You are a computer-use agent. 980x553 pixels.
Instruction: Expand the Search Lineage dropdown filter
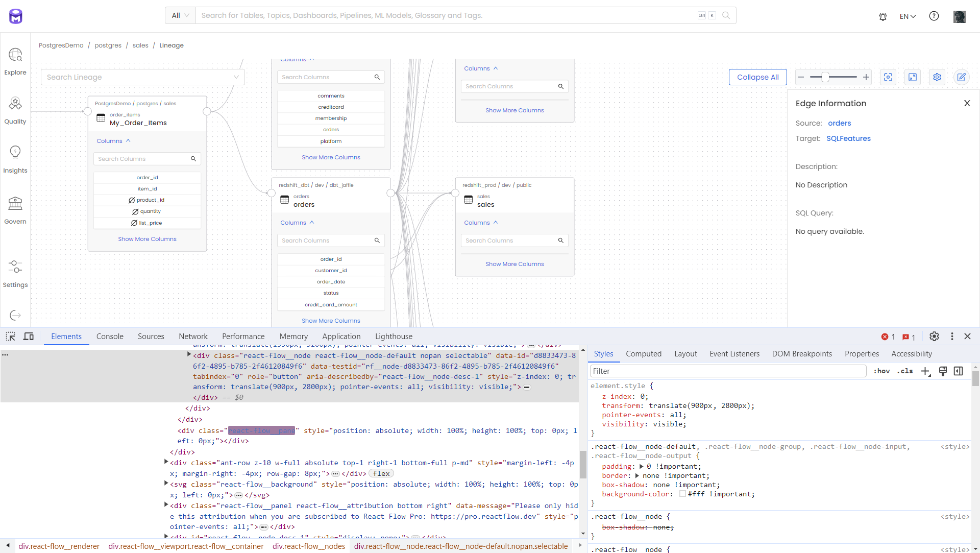click(x=237, y=77)
